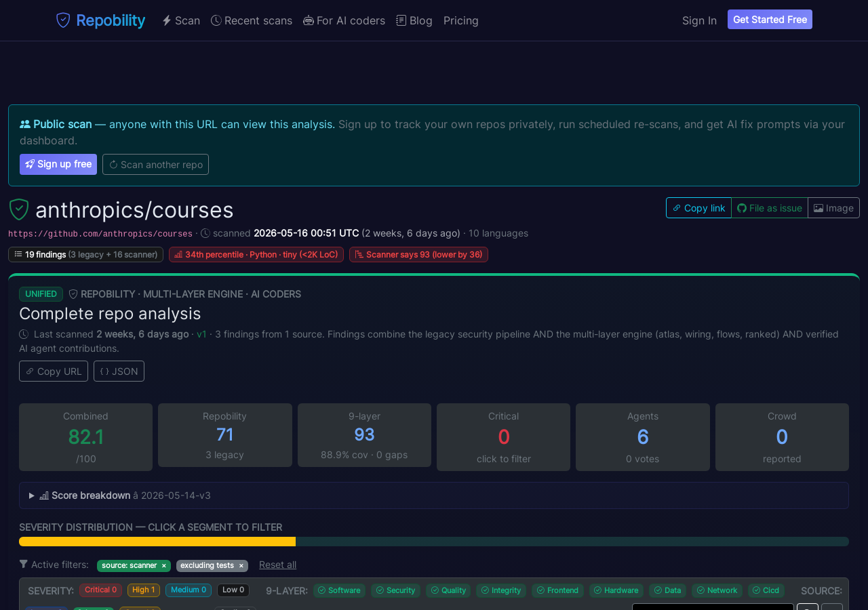The height and width of the screenshot is (610, 868).
Task: Click the 'anthropics/courses' heading text
Action: pyautogui.click(x=134, y=210)
